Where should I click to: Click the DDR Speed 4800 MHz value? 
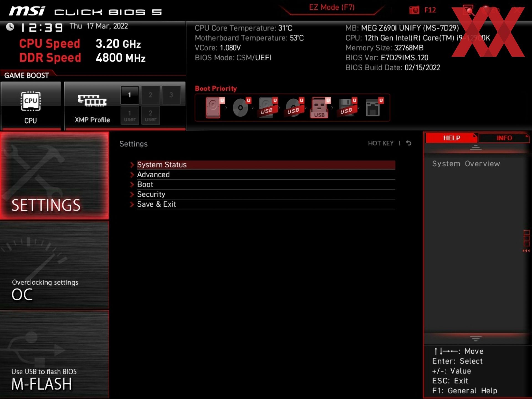pos(121,58)
